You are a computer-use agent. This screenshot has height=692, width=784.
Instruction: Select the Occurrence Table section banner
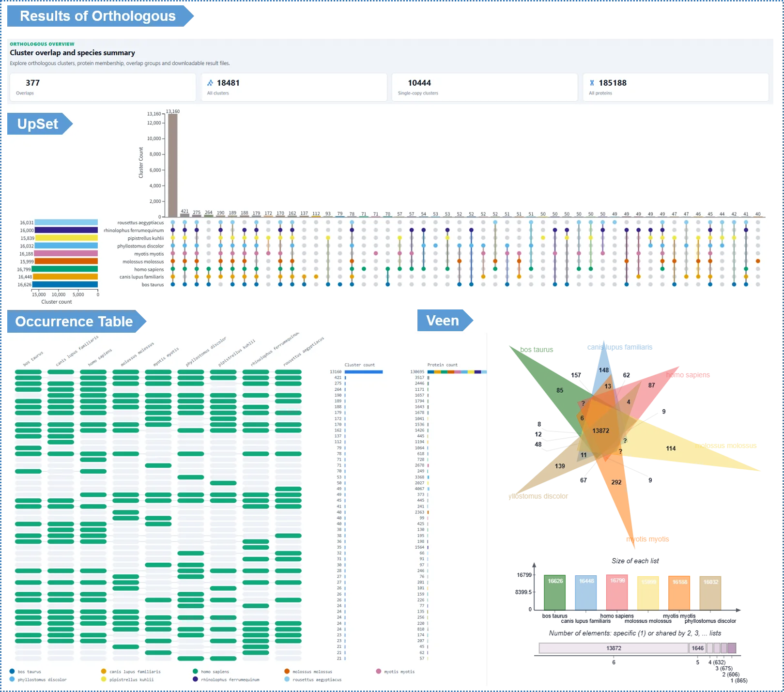[x=77, y=322]
